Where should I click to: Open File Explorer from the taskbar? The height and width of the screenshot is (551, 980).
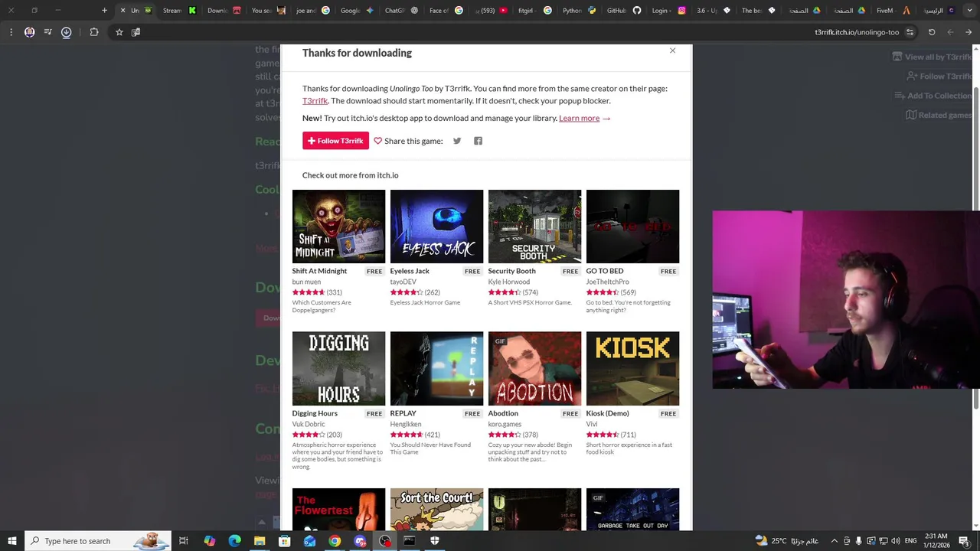point(260,541)
